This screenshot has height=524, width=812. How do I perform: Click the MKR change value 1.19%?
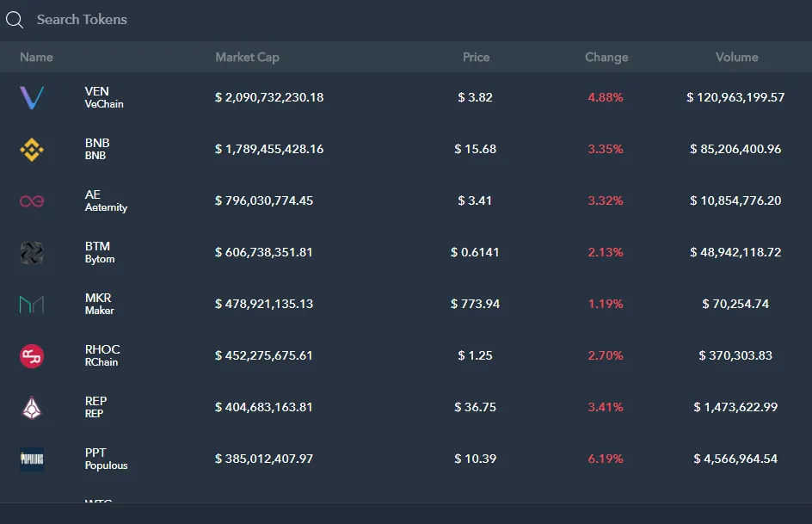pos(606,304)
